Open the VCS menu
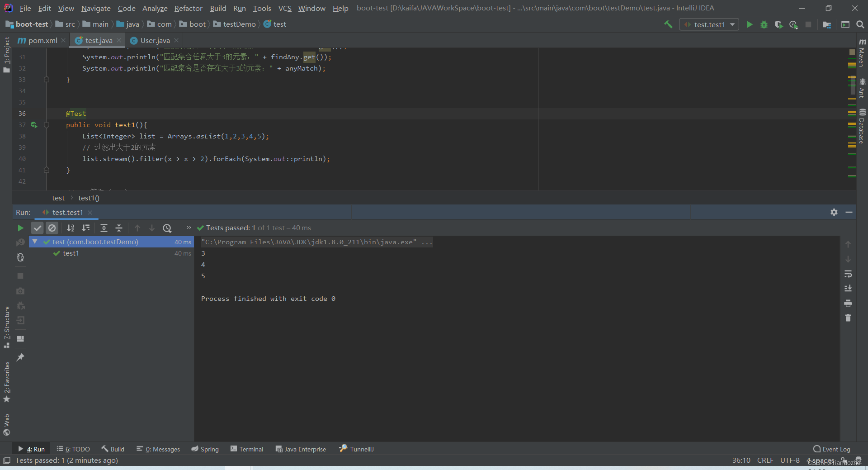Image resolution: width=868 pixels, height=470 pixels. (285, 8)
